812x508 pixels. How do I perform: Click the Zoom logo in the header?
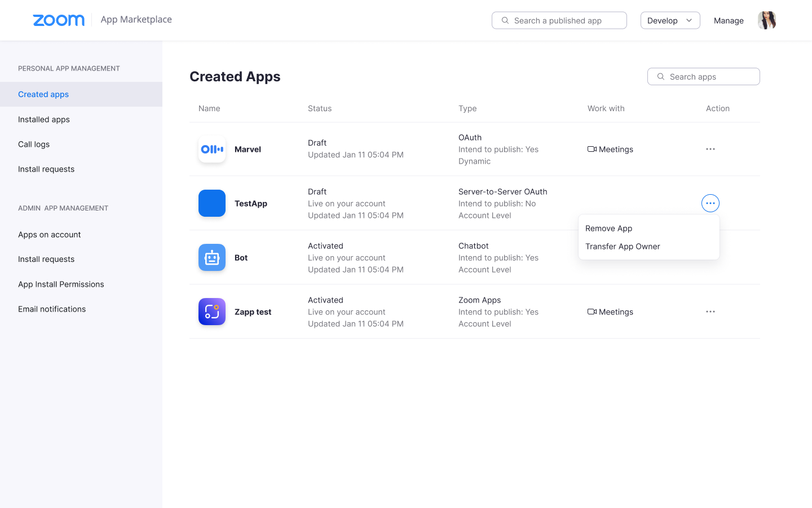click(59, 20)
